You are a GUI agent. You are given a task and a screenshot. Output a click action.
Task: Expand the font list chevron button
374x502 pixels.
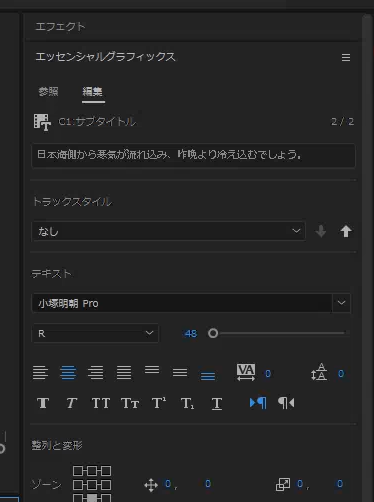[x=341, y=303]
